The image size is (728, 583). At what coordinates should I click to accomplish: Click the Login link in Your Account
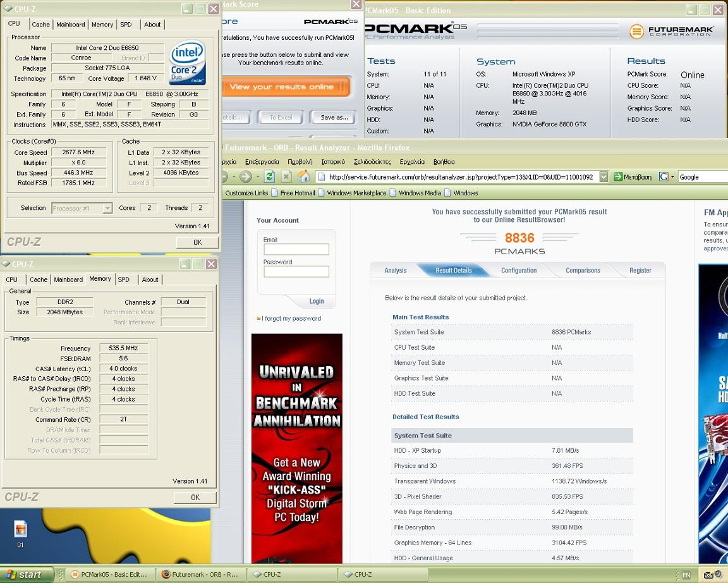coord(316,301)
